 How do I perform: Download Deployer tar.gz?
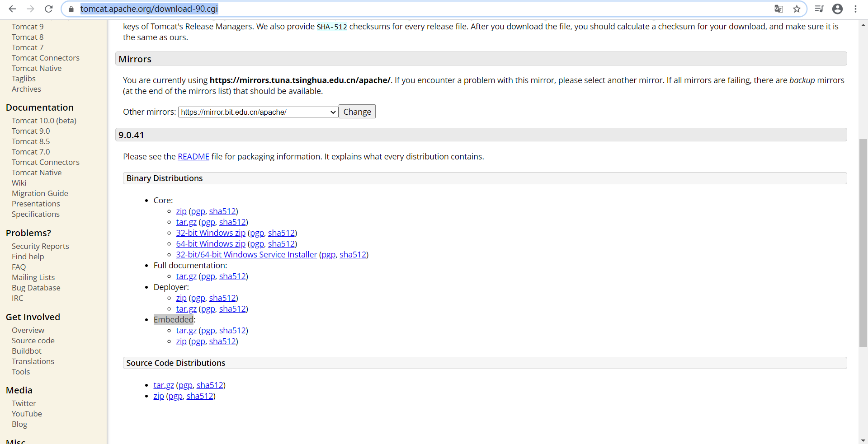tap(186, 309)
